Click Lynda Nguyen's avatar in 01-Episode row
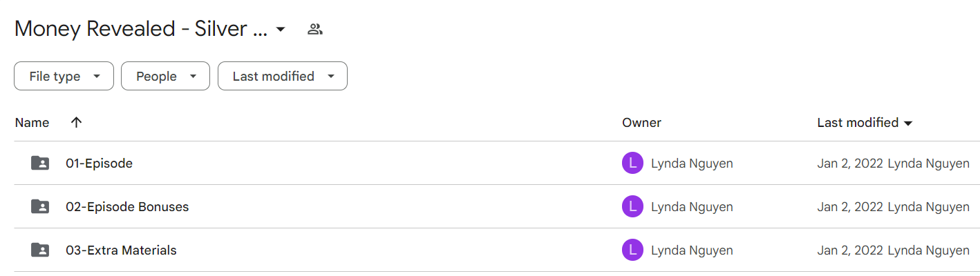The height and width of the screenshot is (276, 980). pyautogui.click(x=632, y=164)
